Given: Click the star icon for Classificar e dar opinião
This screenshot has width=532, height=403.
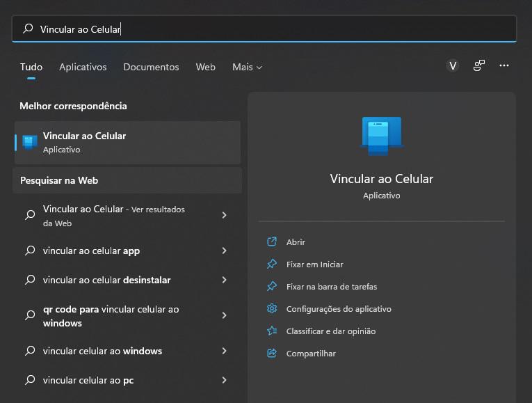Looking at the screenshot, I should point(272,331).
